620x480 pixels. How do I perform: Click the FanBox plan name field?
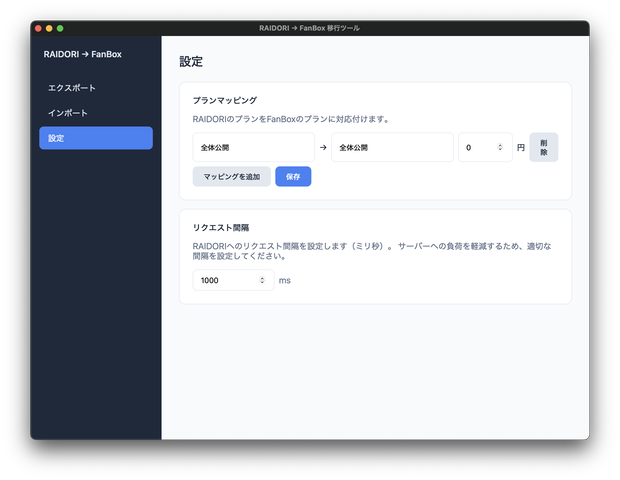392,147
